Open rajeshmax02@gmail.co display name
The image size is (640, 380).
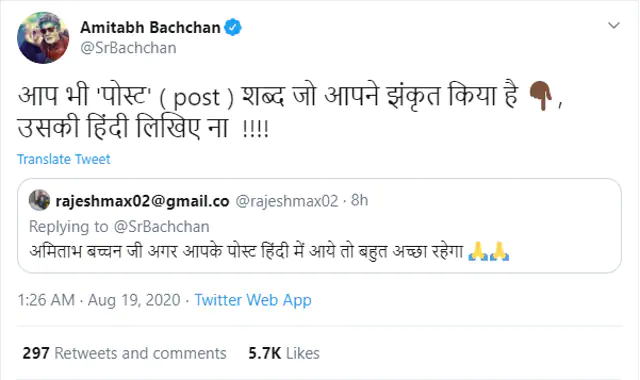[142, 201]
